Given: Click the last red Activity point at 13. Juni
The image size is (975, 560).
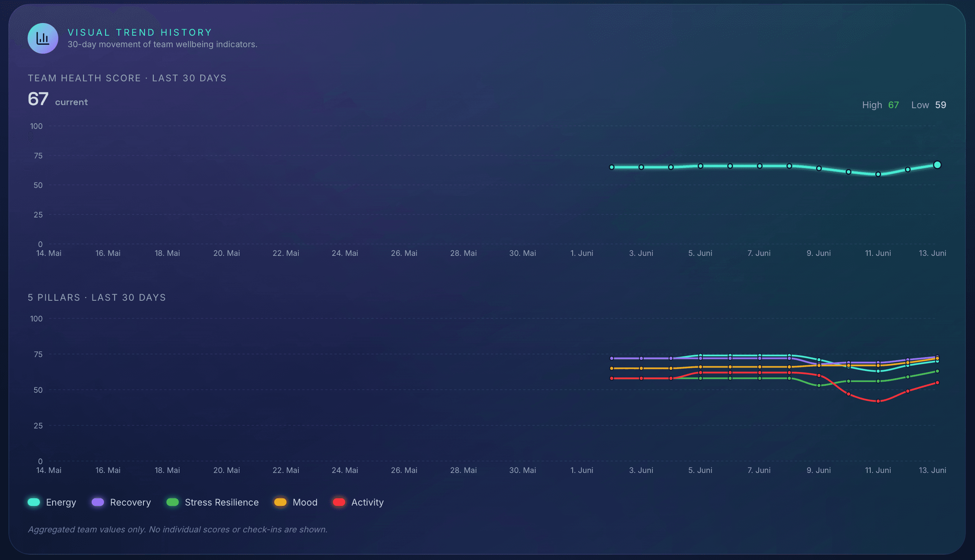Looking at the screenshot, I should (937, 383).
